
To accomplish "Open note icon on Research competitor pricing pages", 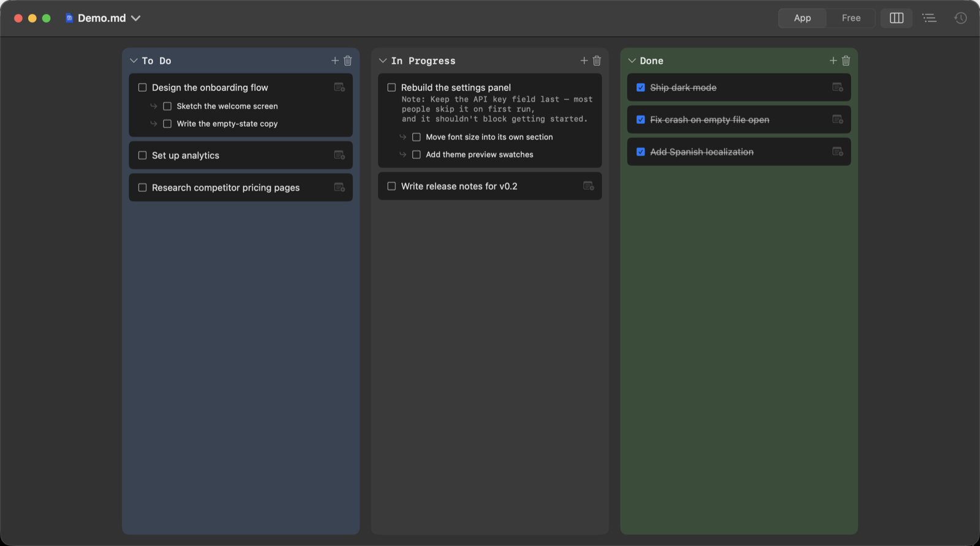I will (339, 188).
